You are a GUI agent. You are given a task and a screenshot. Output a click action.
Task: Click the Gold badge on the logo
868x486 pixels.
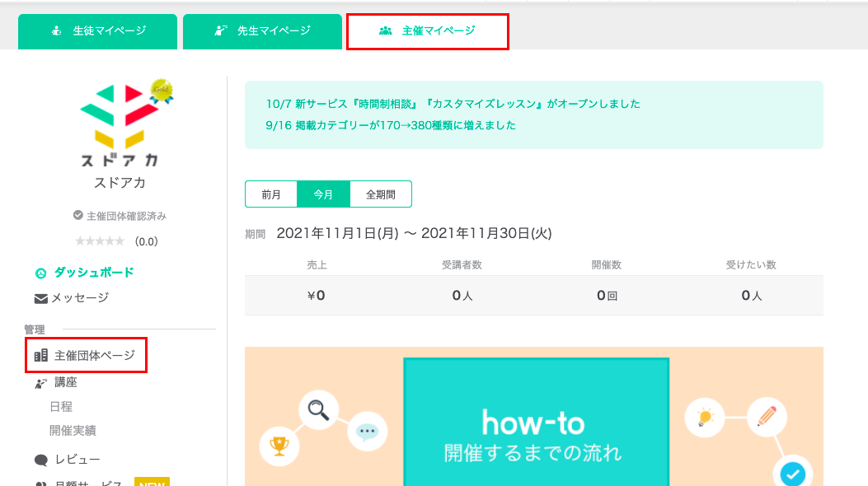[162, 91]
